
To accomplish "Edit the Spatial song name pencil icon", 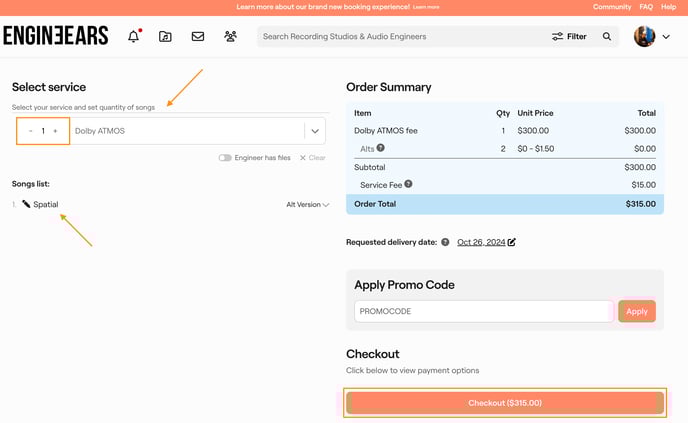I will pos(26,204).
